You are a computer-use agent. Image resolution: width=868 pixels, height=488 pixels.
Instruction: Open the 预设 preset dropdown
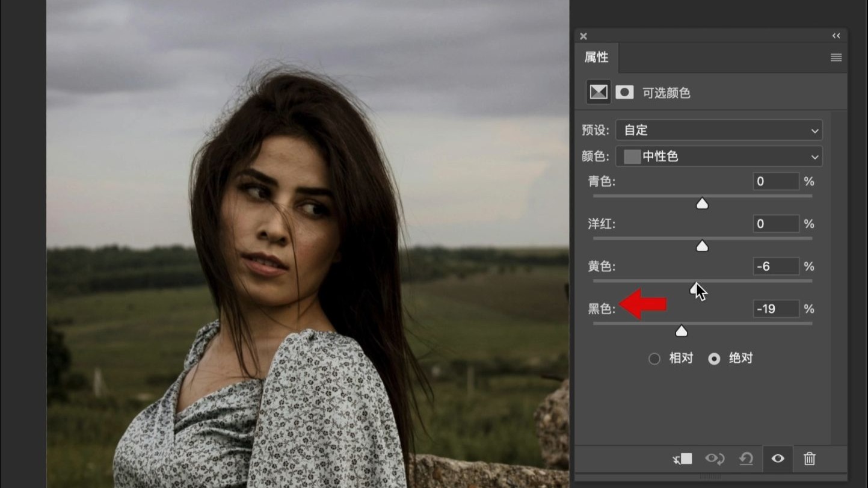coord(719,130)
